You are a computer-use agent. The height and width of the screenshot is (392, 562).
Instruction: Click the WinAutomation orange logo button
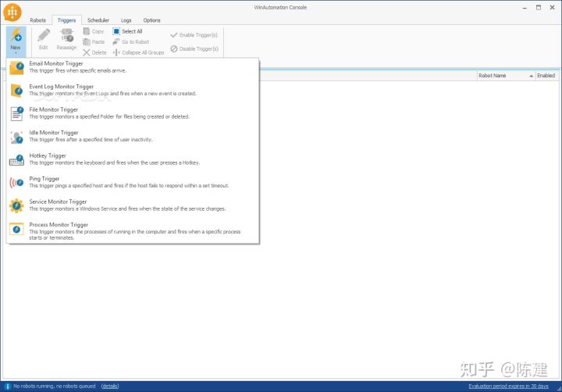tap(12, 12)
